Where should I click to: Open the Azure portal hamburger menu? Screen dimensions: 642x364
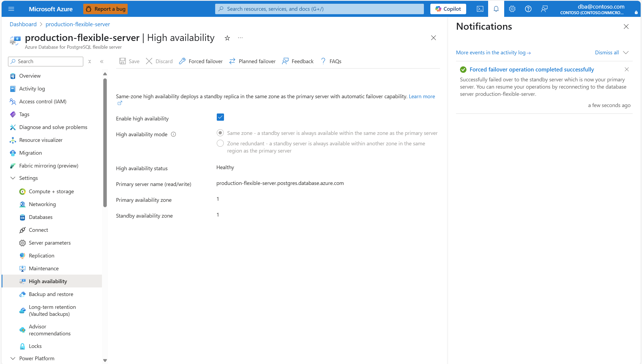coord(11,9)
